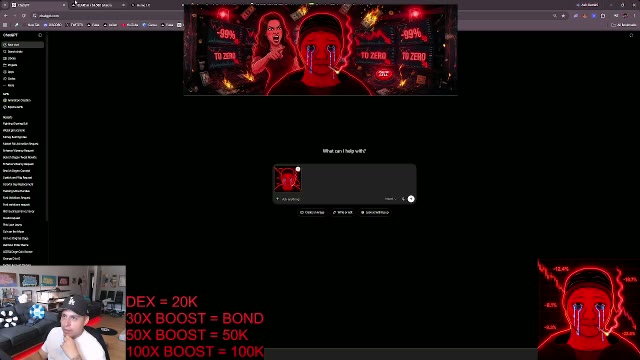Click the orange extension icon in toolbar
Screen dimensions: 640x360
(x=585, y=16)
